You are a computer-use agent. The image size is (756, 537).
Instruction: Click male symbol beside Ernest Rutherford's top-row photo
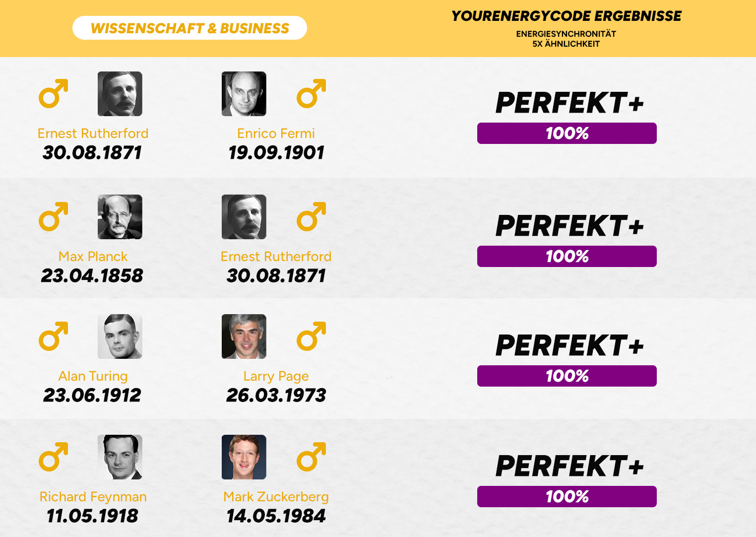pyautogui.click(x=53, y=94)
